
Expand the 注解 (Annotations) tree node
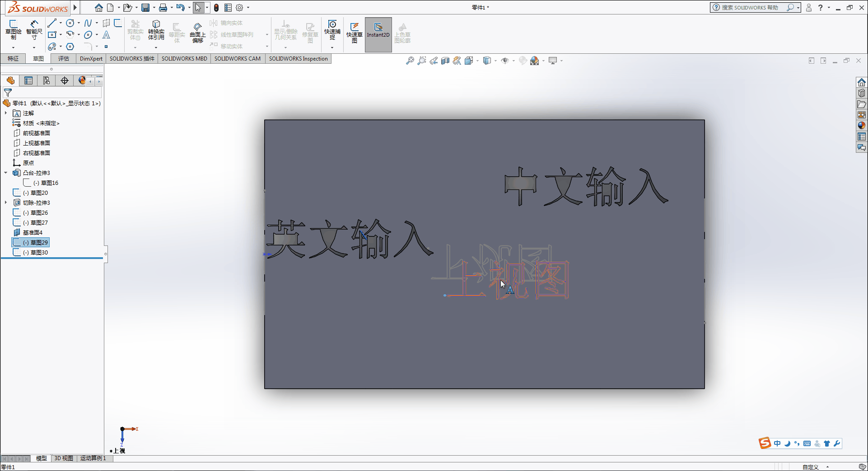tap(5, 113)
